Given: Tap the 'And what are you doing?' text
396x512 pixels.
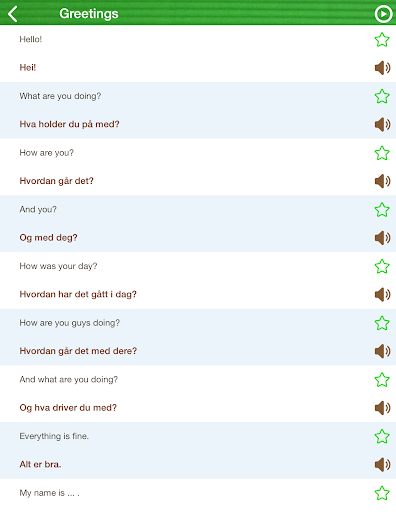Looking at the screenshot, I should 69,380.
